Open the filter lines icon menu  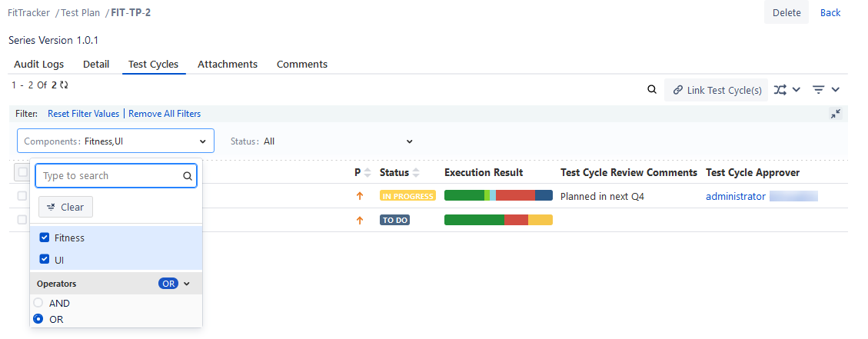point(819,90)
